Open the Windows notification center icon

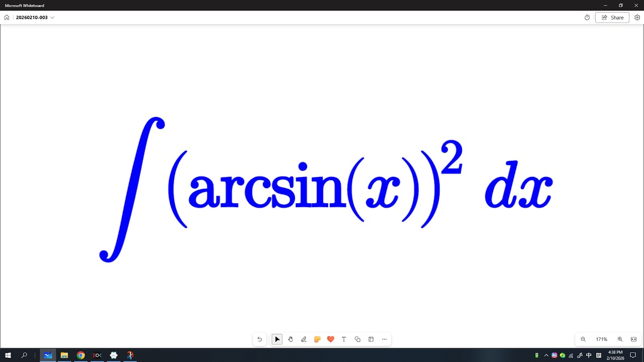click(x=633, y=355)
